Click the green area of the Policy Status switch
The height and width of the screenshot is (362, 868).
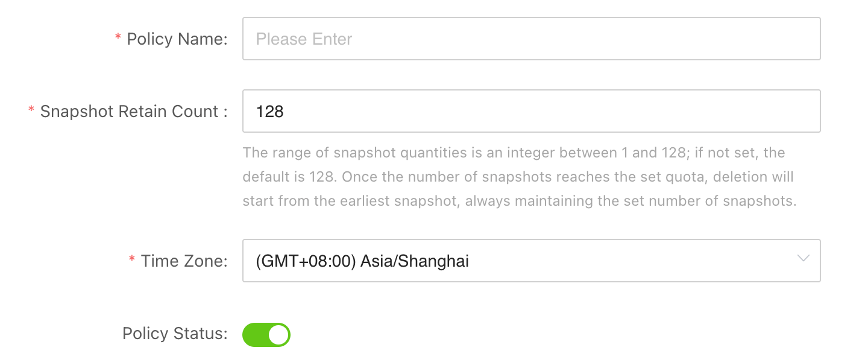click(254, 335)
